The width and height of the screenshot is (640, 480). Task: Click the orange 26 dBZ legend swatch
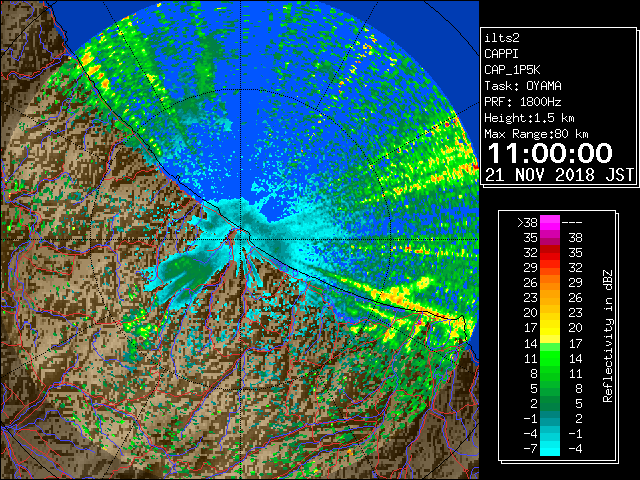click(550, 282)
